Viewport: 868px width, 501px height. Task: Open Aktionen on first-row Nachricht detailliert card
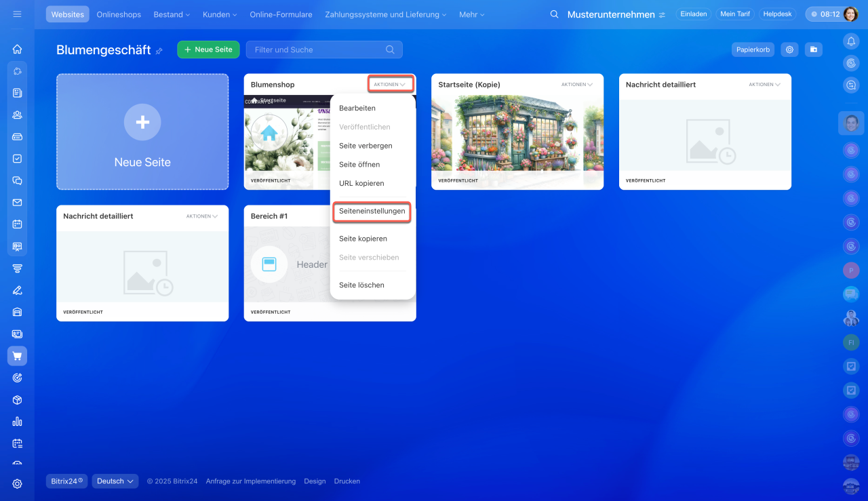[x=765, y=85]
